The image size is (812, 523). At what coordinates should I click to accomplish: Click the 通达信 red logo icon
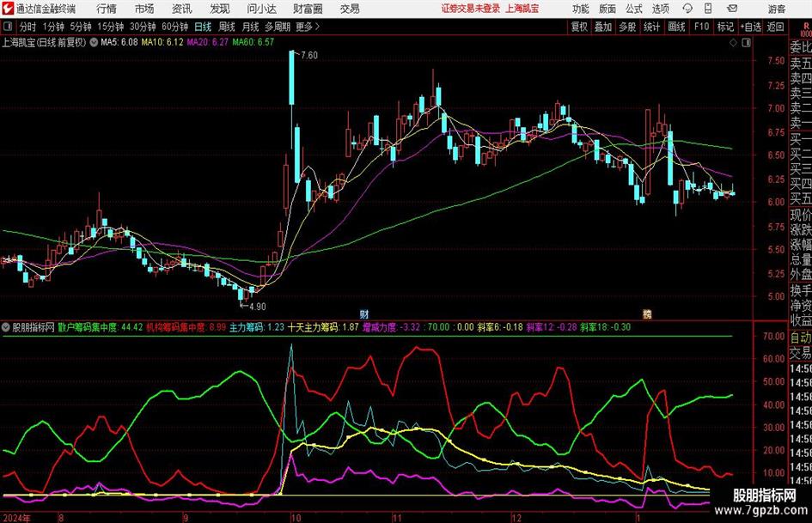click(8, 9)
